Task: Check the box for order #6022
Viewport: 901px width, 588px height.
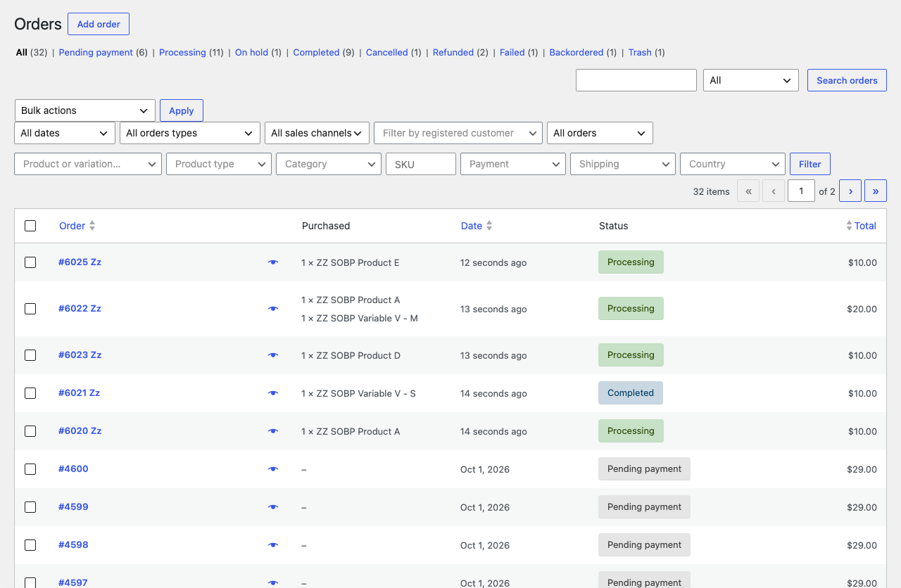Action: tap(30, 309)
